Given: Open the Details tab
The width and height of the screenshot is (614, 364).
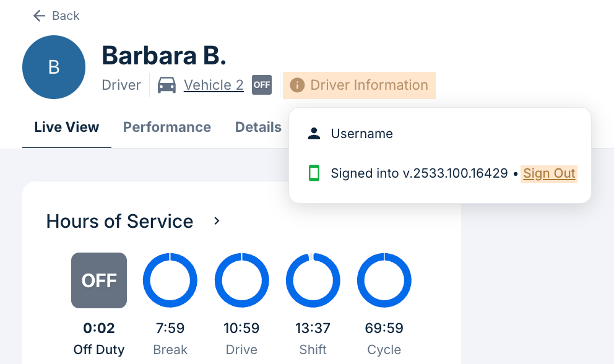Looking at the screenshot, I should point(258,127).
